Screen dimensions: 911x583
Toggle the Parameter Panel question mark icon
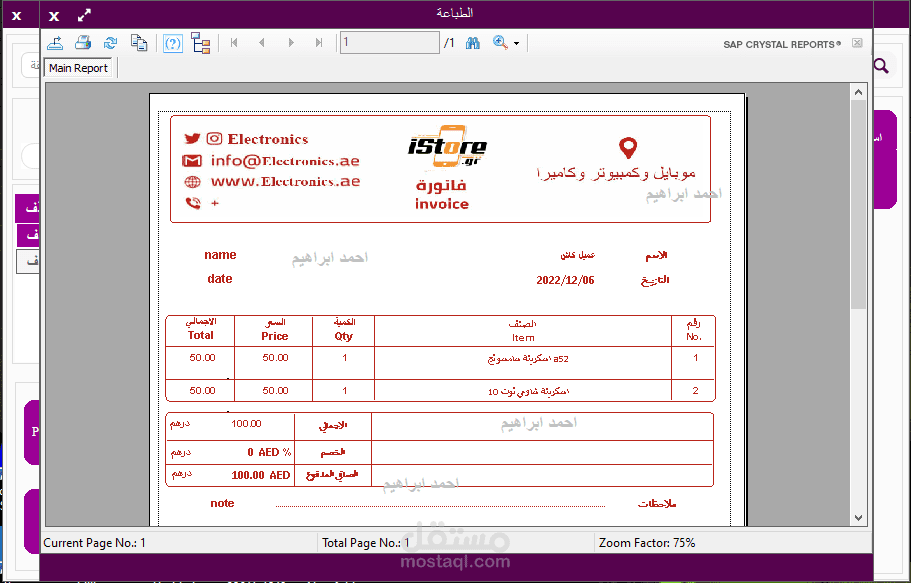click(x=173, y=43)
